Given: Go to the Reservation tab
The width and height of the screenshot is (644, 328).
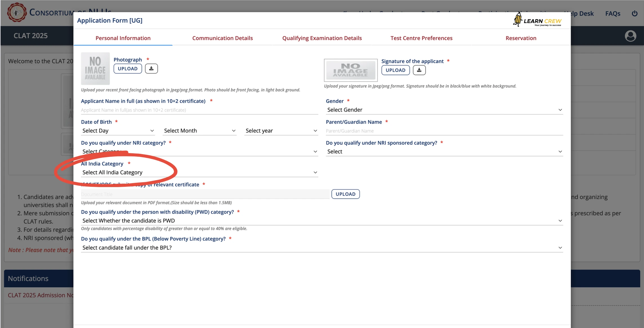Looking at the screenshot, I should [x=521, y=38].
